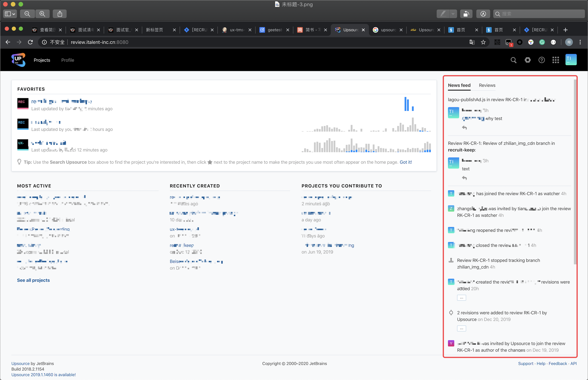Select the News feed tab
This screenshot has height=380, width=588.
(459, 85)
